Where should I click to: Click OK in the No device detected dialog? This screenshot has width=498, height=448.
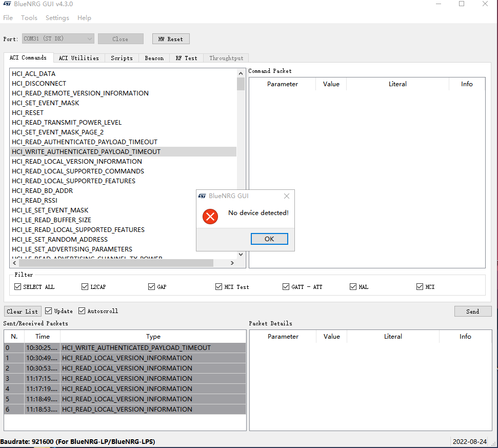(x=269, y=239)
